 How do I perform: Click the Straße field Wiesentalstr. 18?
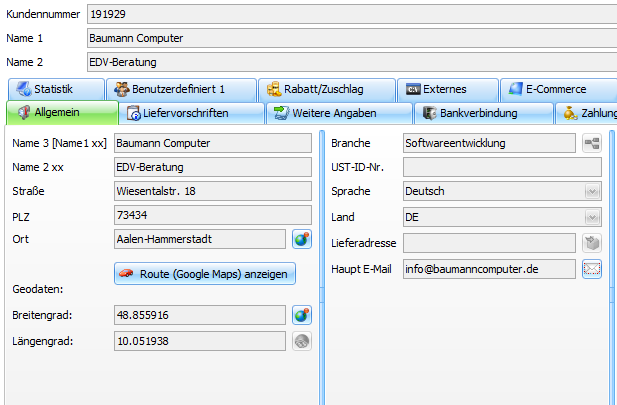coord(213,191)
